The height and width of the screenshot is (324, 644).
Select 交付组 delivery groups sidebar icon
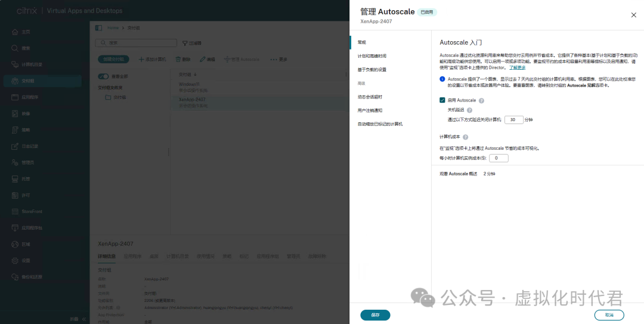15,81
